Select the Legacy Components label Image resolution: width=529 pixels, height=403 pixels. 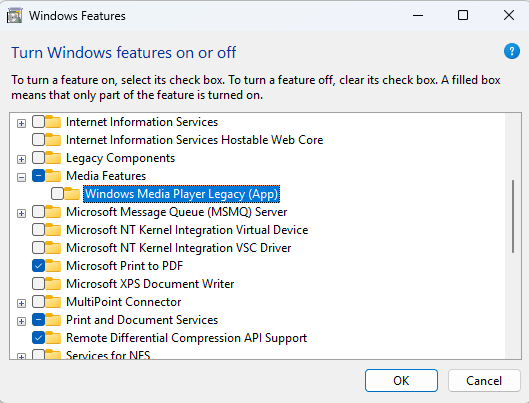coord(120,158)
